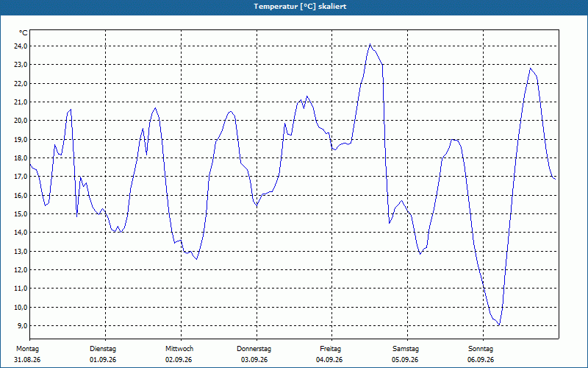Click the Mittwoch day label
The image size is (588, 368).
[x=179, y=349]
